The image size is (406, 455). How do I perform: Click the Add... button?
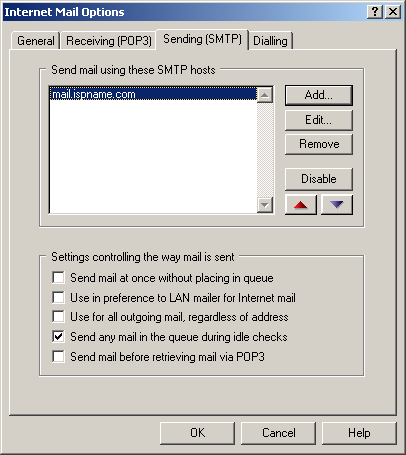click(x=319, y=95)
